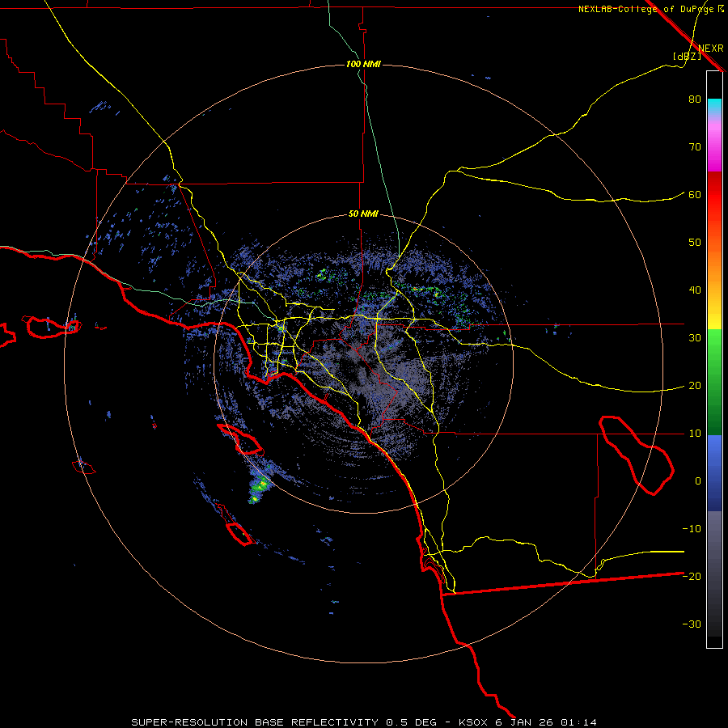The image size is (728, 728).
Task: Click the cyan top segment of the color bar
Action: tap(714, 106)
